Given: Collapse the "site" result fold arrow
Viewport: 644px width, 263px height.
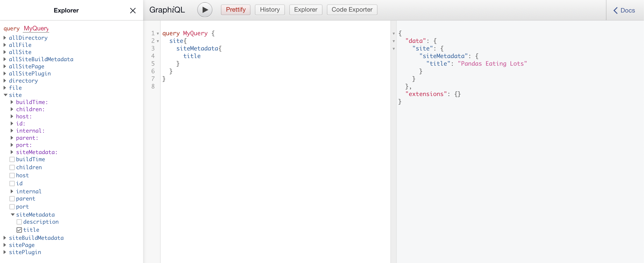Looking at the screenshot, I should click(394, 49).
